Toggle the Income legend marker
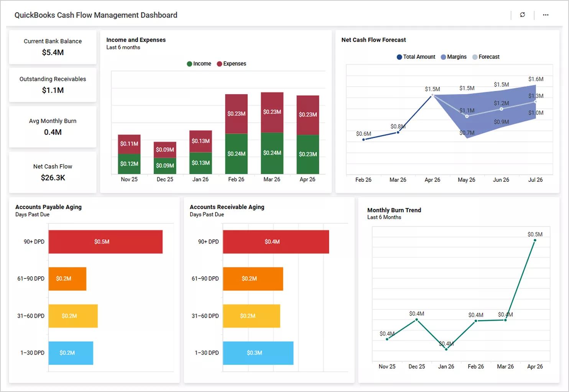569x392 pixels. pos(189,64)
